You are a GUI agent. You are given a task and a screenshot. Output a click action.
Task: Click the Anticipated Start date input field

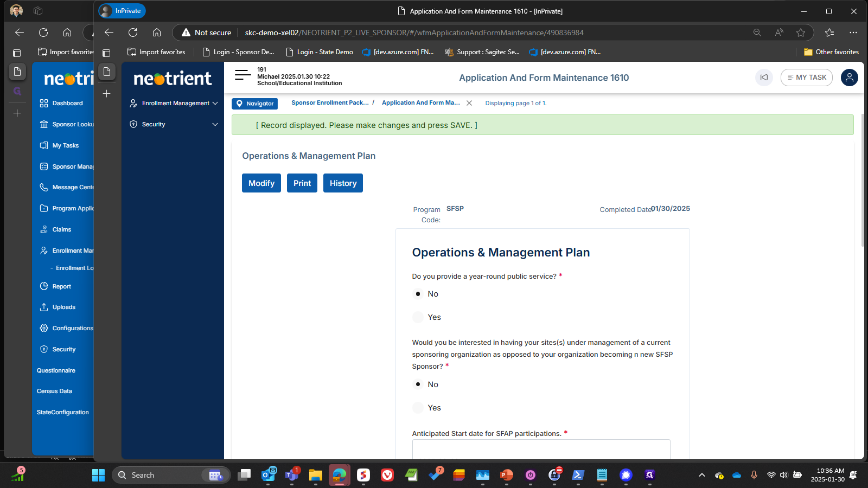coord(541,450)
